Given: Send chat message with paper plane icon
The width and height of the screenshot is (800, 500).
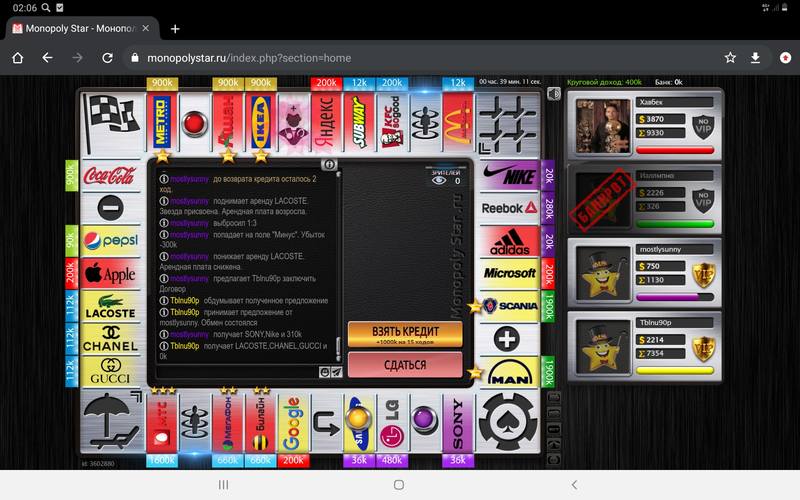Looking at the screenshot, I should (336, 372).
